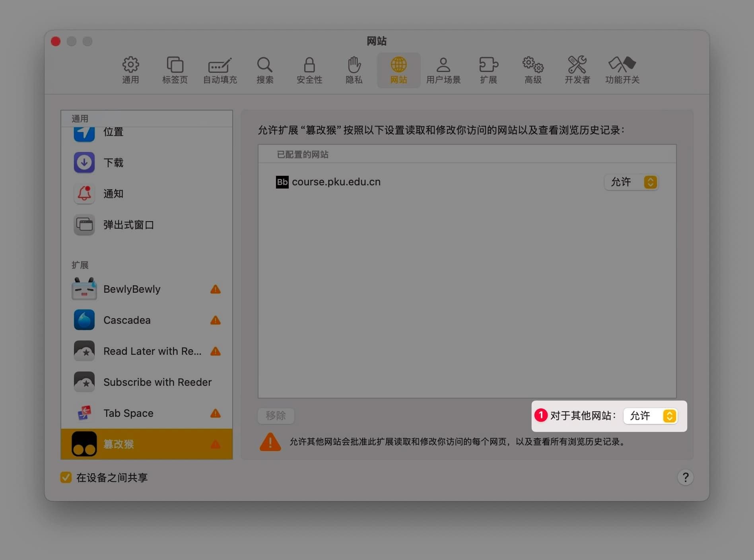Select Subscribe with Reeder extension

[x=157, y=382]
